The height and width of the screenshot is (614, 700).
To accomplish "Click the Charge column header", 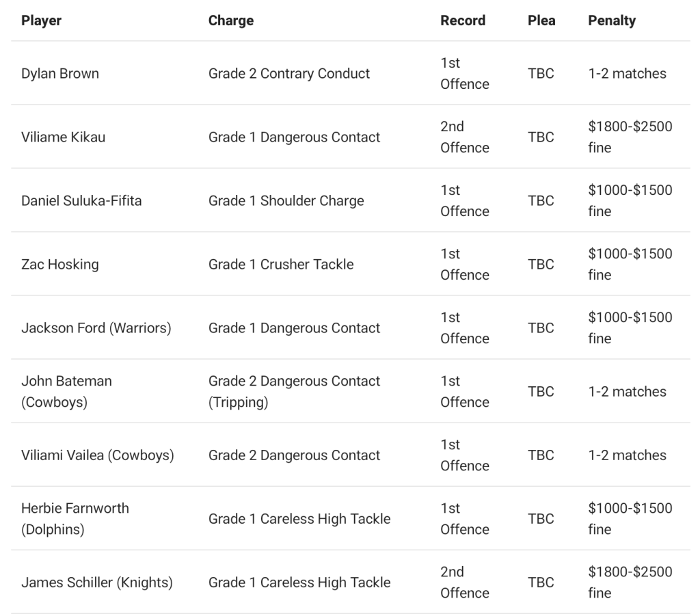I will (x=230, y=21).
